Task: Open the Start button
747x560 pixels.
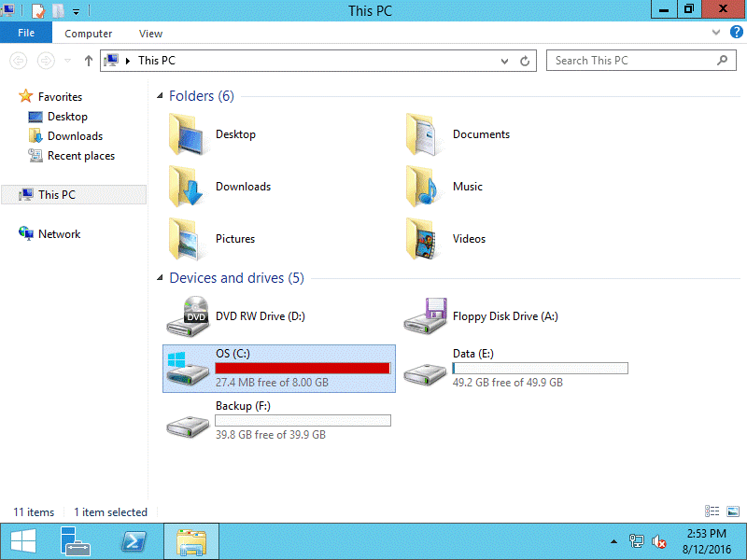Action: 21,541
